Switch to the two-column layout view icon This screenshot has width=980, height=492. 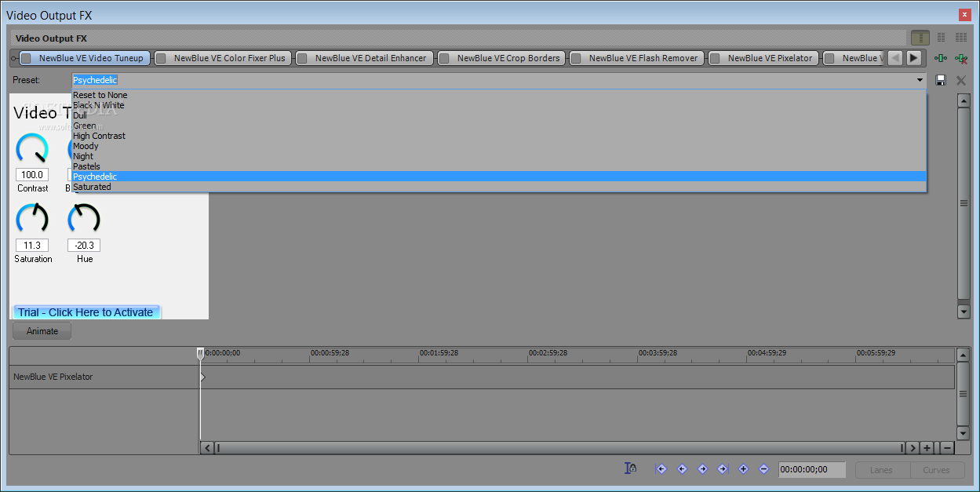941,38
